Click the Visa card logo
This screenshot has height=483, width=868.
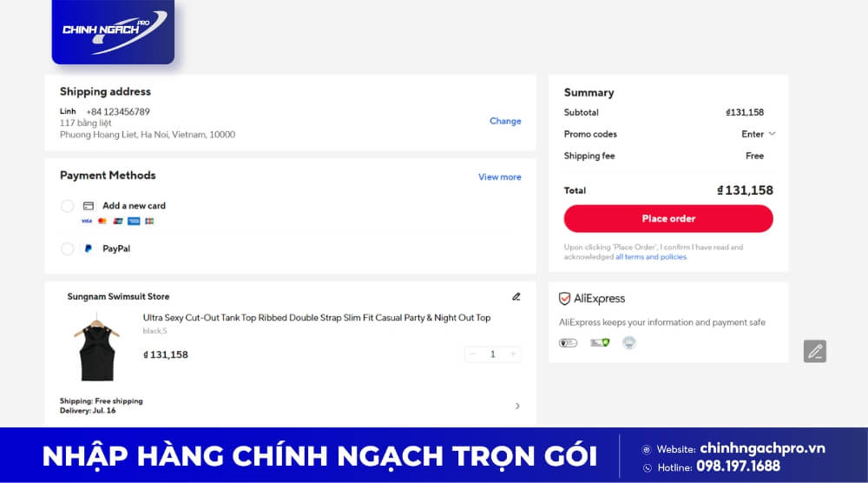[86, 221]
